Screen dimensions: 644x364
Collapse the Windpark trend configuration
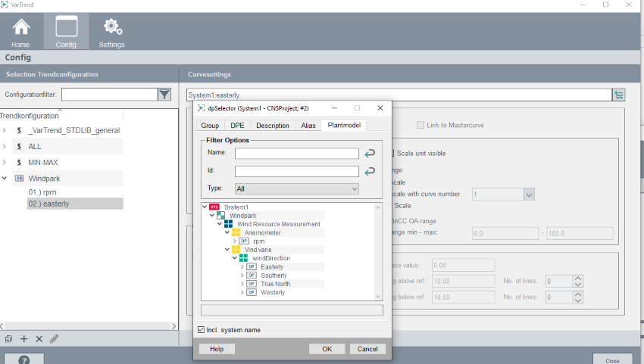pos(5,179)
